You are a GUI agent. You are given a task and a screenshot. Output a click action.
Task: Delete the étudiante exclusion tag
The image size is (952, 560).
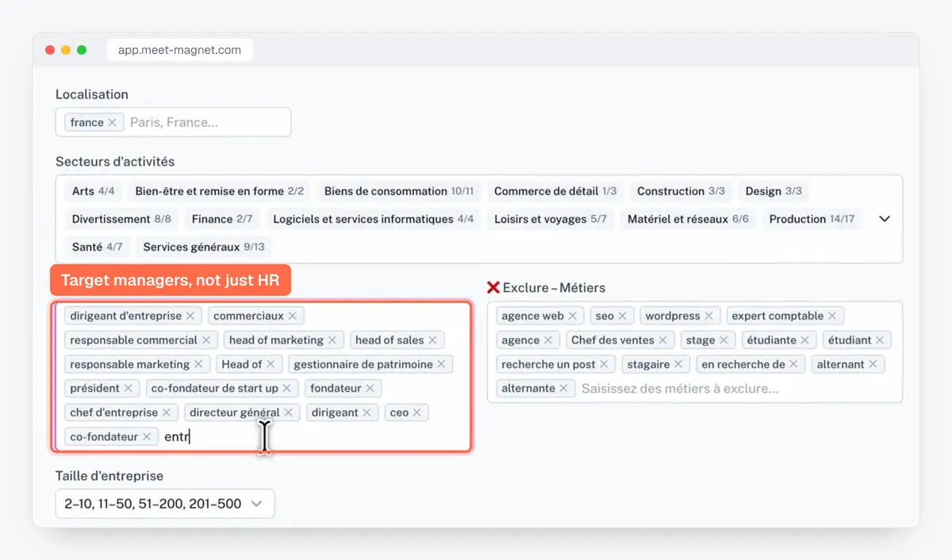[x=804, y=340]
